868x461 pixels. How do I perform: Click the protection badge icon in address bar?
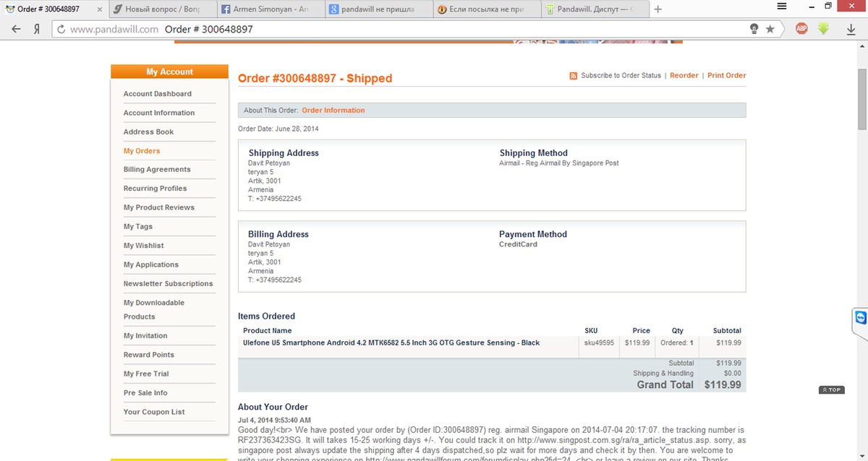point(754,30)
